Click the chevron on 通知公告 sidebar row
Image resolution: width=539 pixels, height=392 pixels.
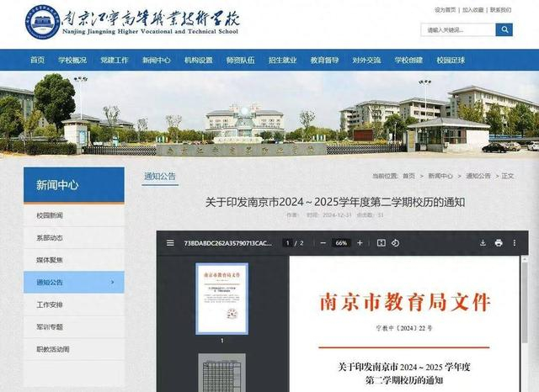coord(112,282)
